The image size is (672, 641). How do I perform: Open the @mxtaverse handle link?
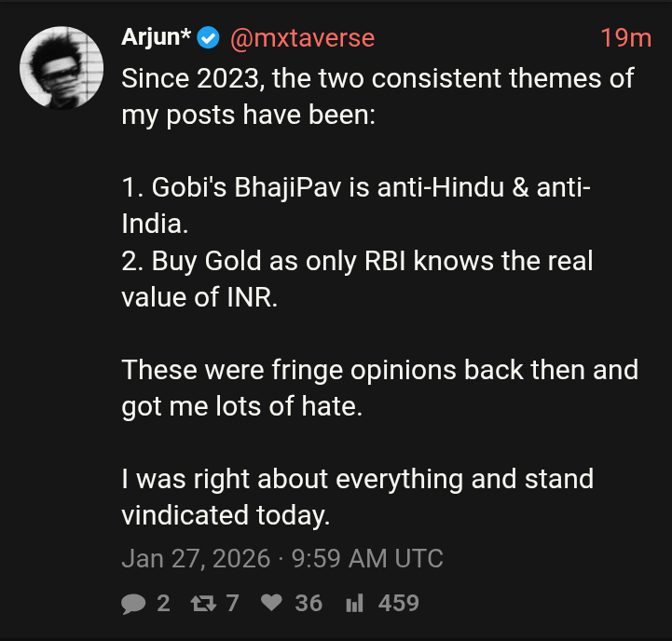tap(301, 38)
